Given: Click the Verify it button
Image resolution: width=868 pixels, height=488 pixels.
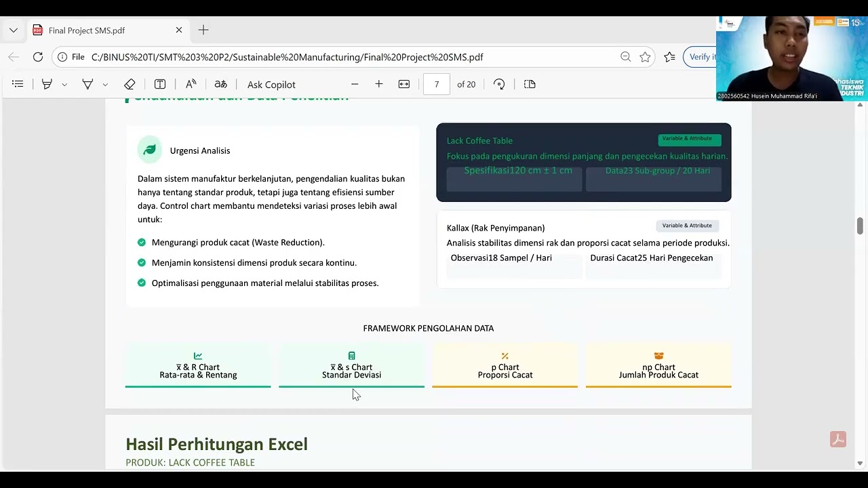Looking at the screenshot, I should pyautogui.click(x=700, y=57).
